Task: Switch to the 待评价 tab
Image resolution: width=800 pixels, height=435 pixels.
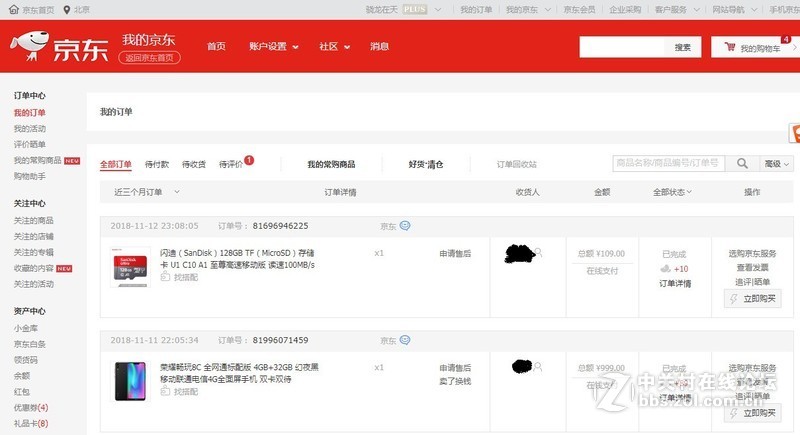Action: 231,164
